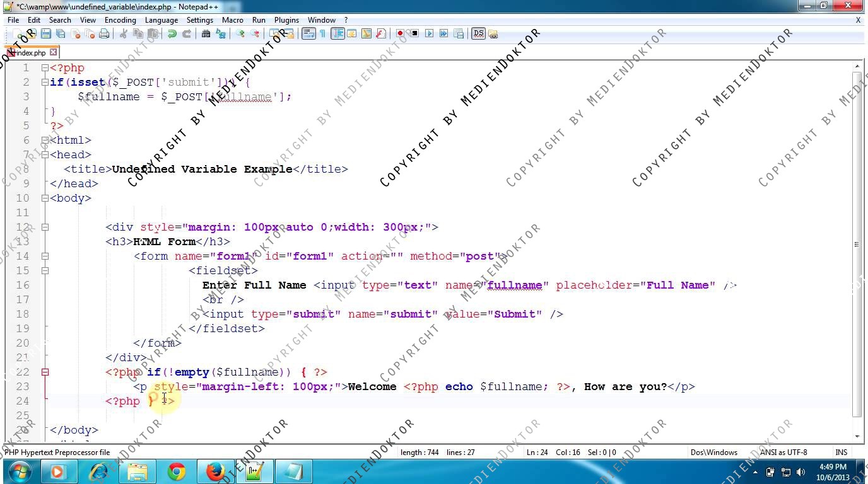Collapse the body tag fold marker
This screenshot has width=868, height=484.
(x=45, y=199)
